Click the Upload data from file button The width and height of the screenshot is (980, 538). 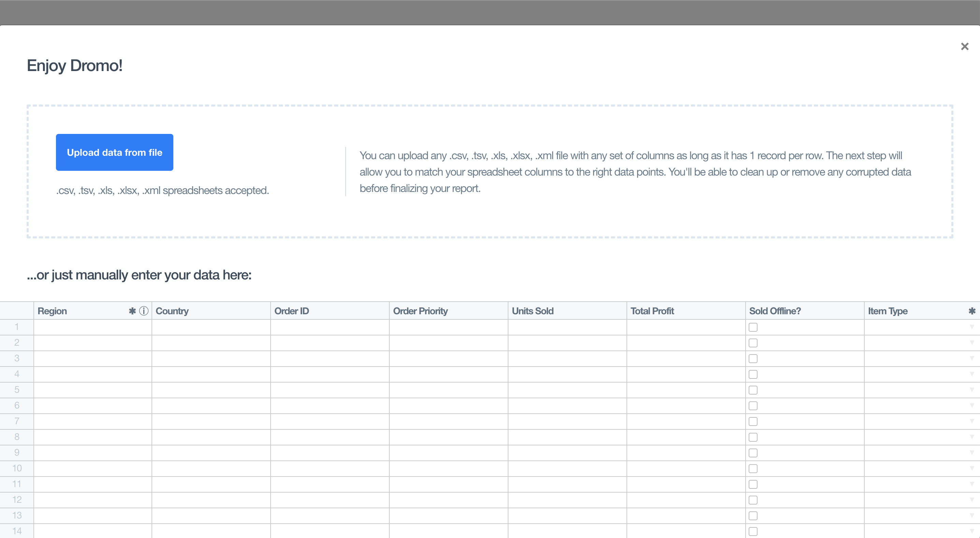tap(115, 152)
